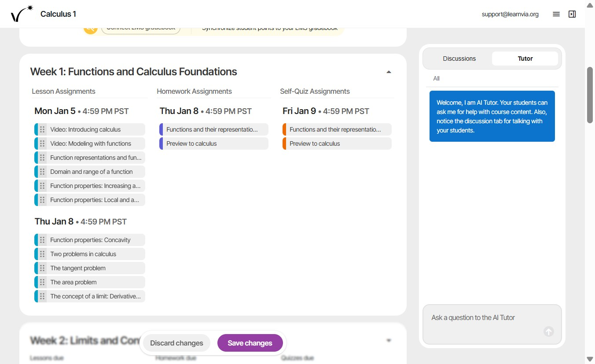
Task: Open homework Functions and their representations
Action: tap(214, 129)
